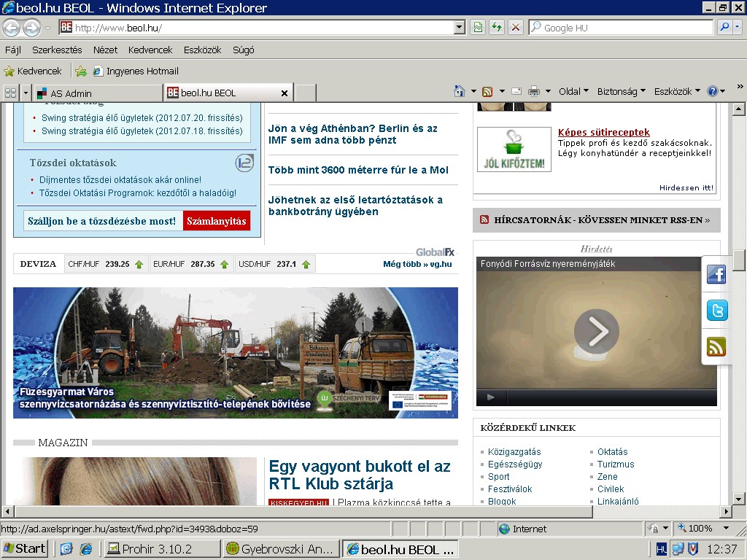Click the small play button on video bar
This screenshot has height=560, width=747.
(x=490, y=397)
